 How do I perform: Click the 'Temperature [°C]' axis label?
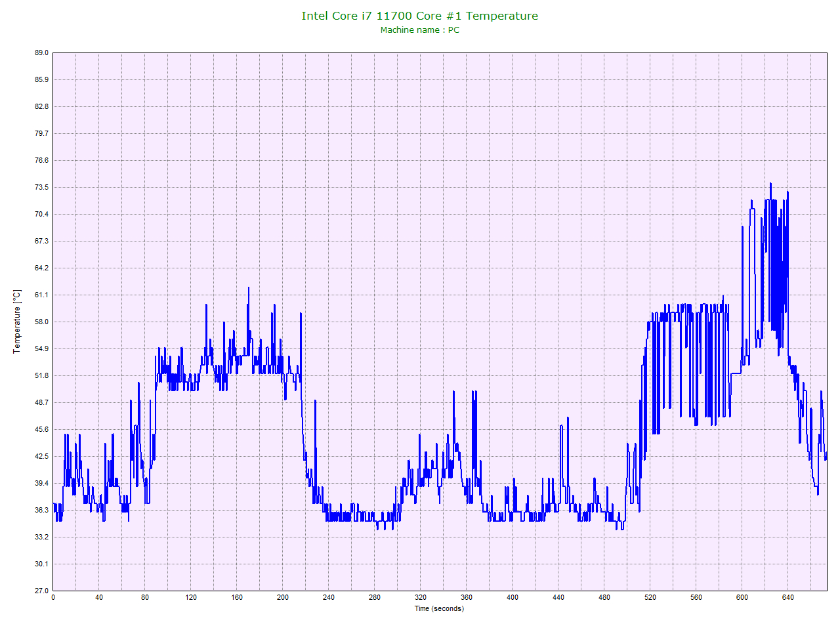click(17, 322)
